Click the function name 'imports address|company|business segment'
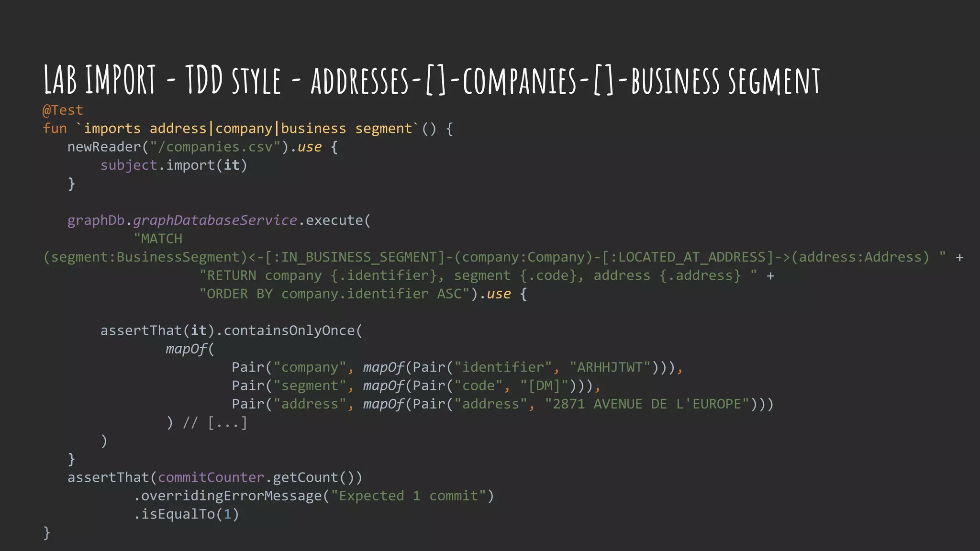 tap(247, 129)
